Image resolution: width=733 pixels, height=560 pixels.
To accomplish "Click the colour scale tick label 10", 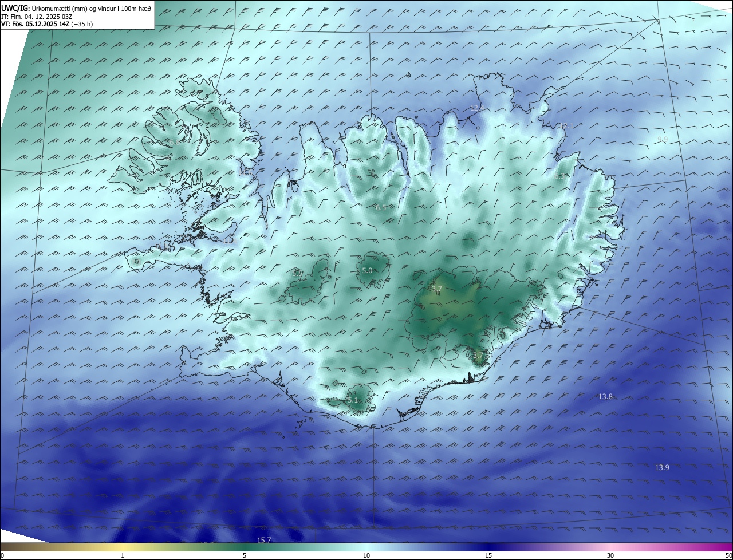I will (366, 555).
